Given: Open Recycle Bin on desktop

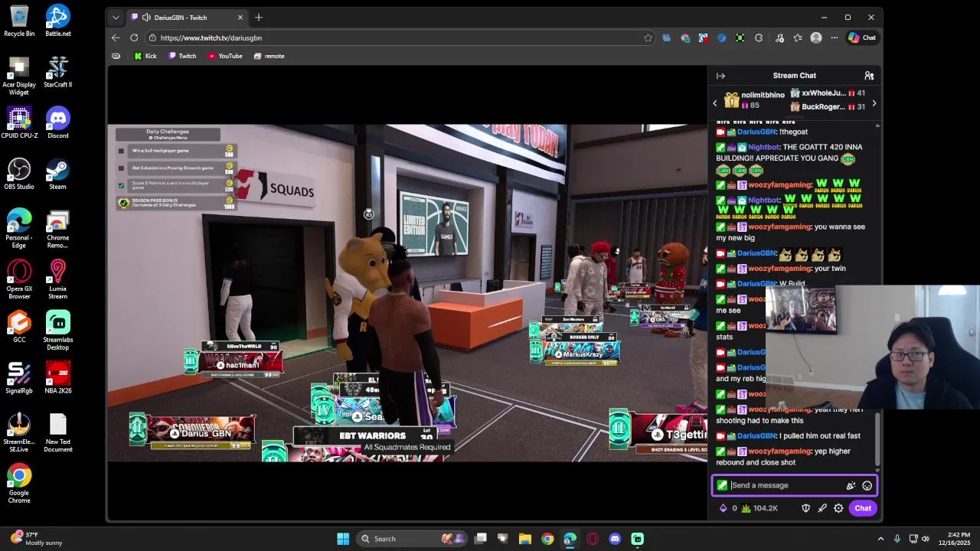Looking at the screenshot, I should click(x=19, y=21).
